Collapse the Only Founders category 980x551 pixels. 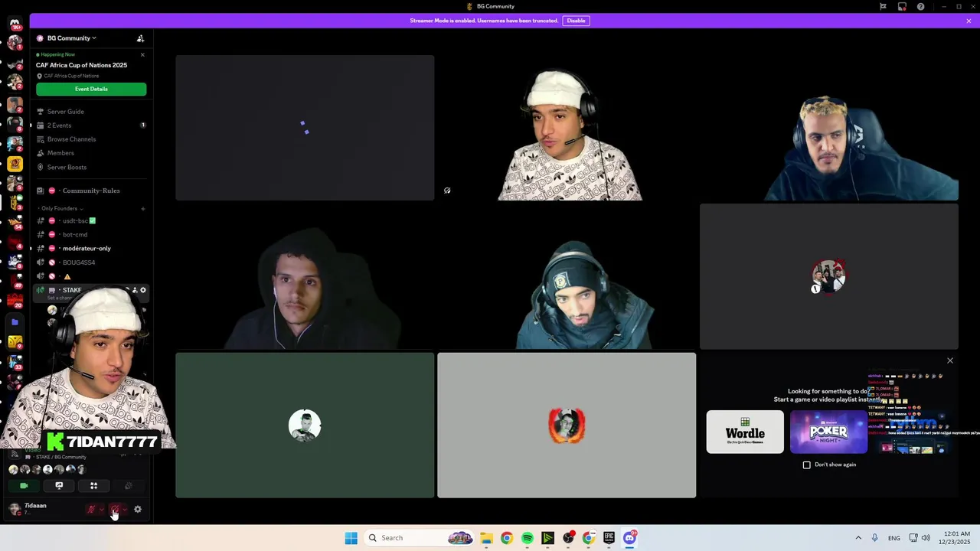(x=61, y=208)
